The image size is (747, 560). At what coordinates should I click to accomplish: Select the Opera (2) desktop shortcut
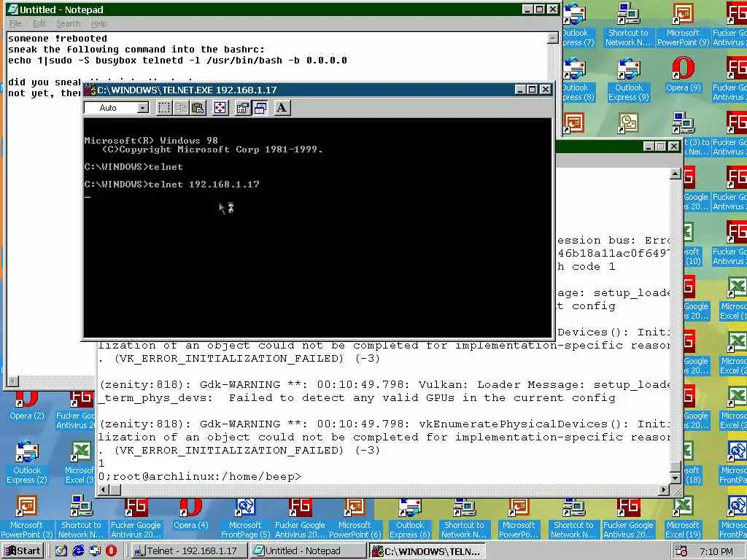coord(27,405)
